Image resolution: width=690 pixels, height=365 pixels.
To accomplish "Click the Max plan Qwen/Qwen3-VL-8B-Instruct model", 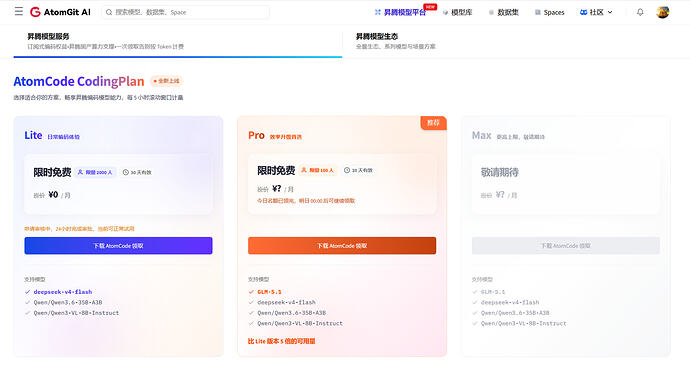I will 523,324.
